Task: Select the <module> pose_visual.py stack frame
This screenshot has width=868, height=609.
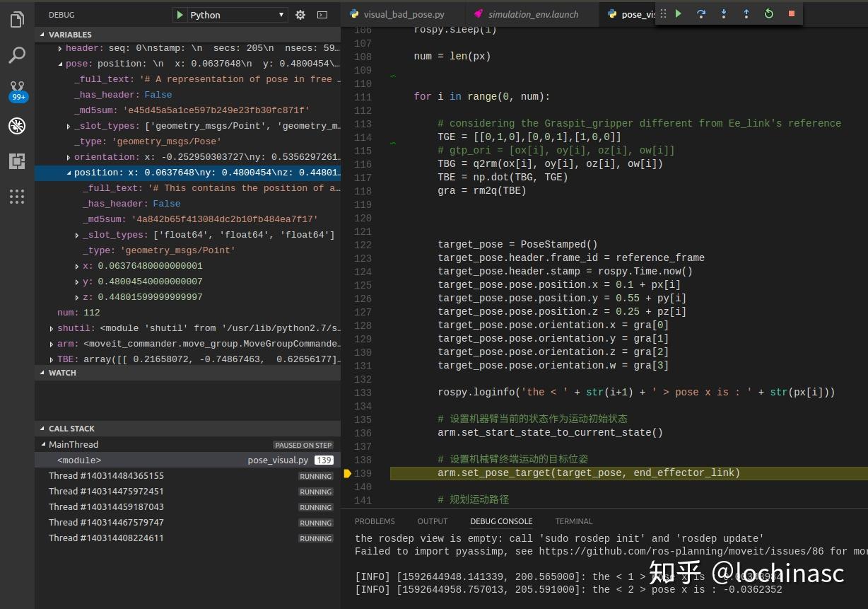Action: coord(187,460)
